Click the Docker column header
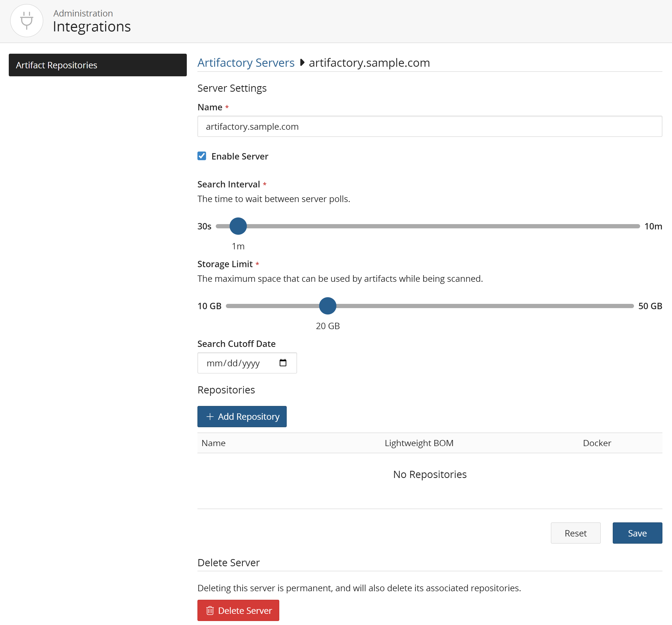The image size is (672, 625). pyautogui.click(x=597, y=443)
